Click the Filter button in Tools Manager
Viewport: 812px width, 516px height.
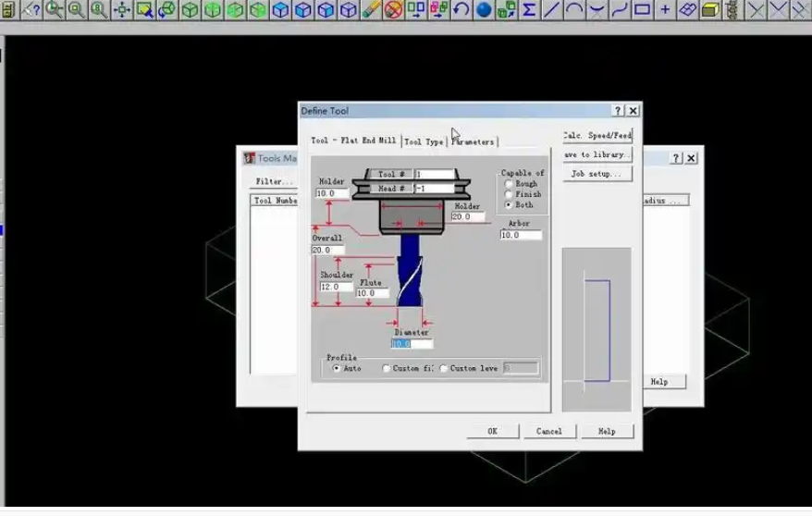[274, 181]
